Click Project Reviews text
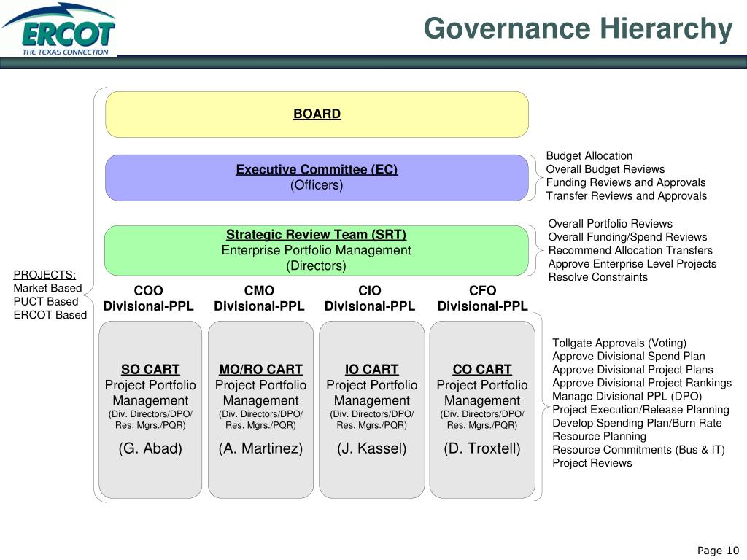 point(592,463)
